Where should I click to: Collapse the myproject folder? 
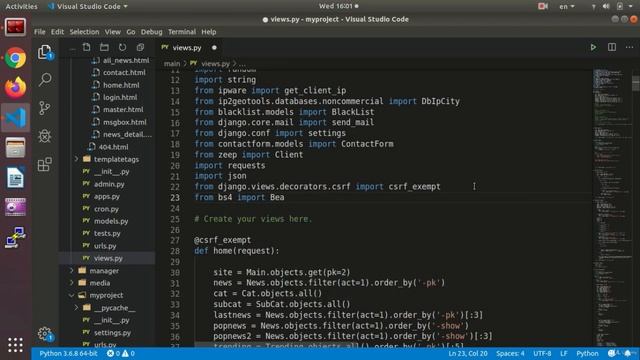pyautogui.click(x=106, y=295)
